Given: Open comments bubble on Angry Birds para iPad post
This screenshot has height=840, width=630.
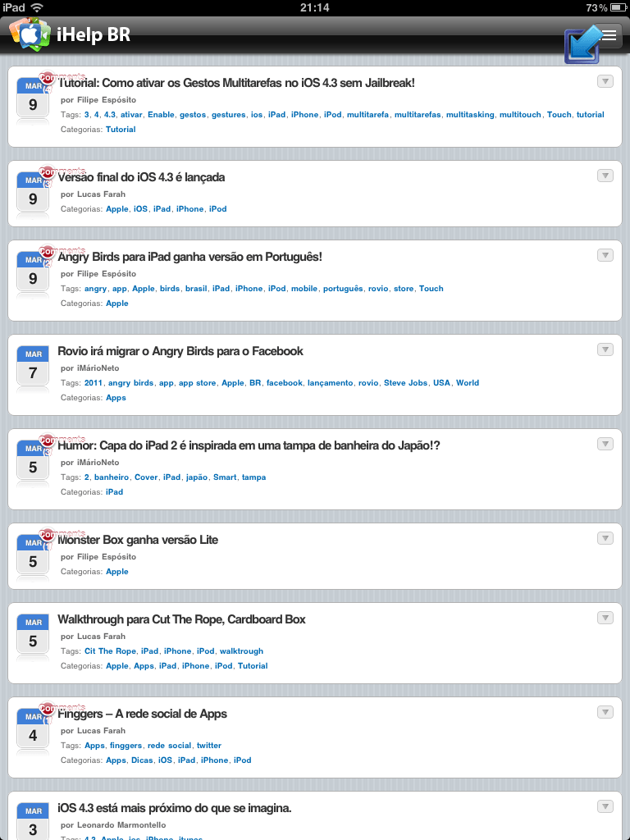Looking at the screenshot, I should pyautogui.click(x=47, y=251).
